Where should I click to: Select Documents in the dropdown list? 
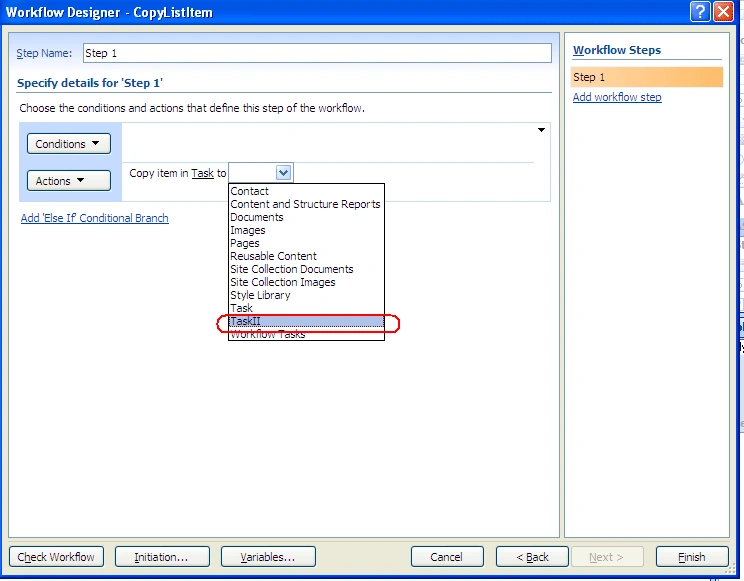pos(306,217)
